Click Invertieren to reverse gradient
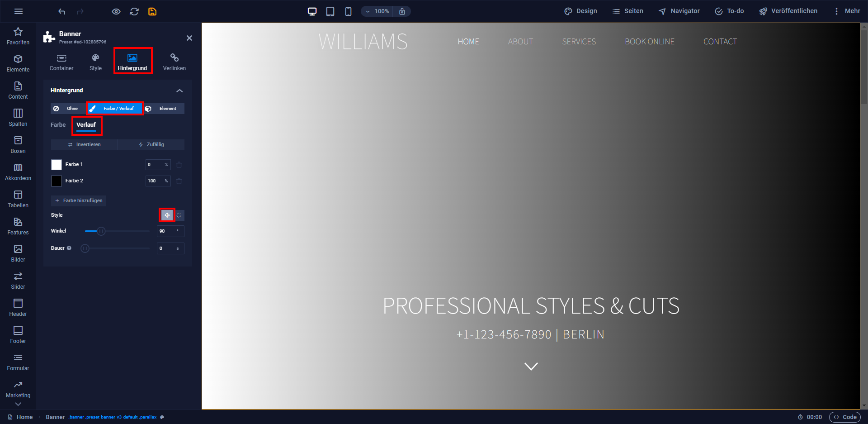Viewport: 868px width, 424px height. 84,145
